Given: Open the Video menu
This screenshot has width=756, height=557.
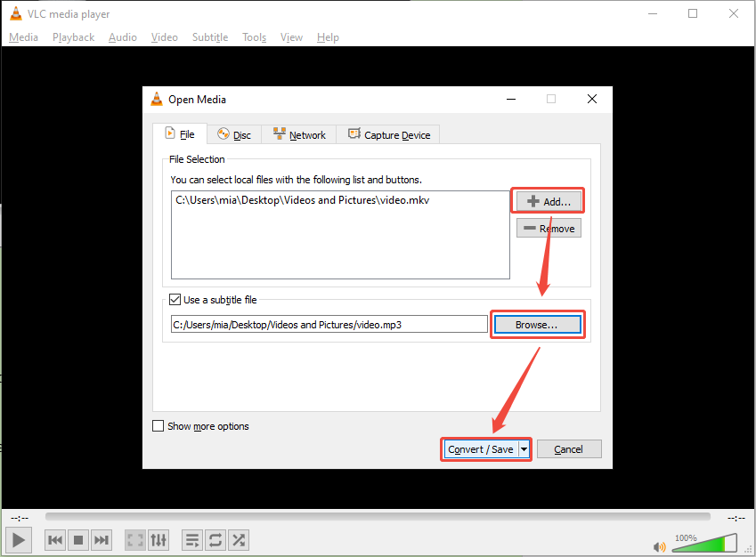Looking at the screenshot, I should tap(165, 37).
